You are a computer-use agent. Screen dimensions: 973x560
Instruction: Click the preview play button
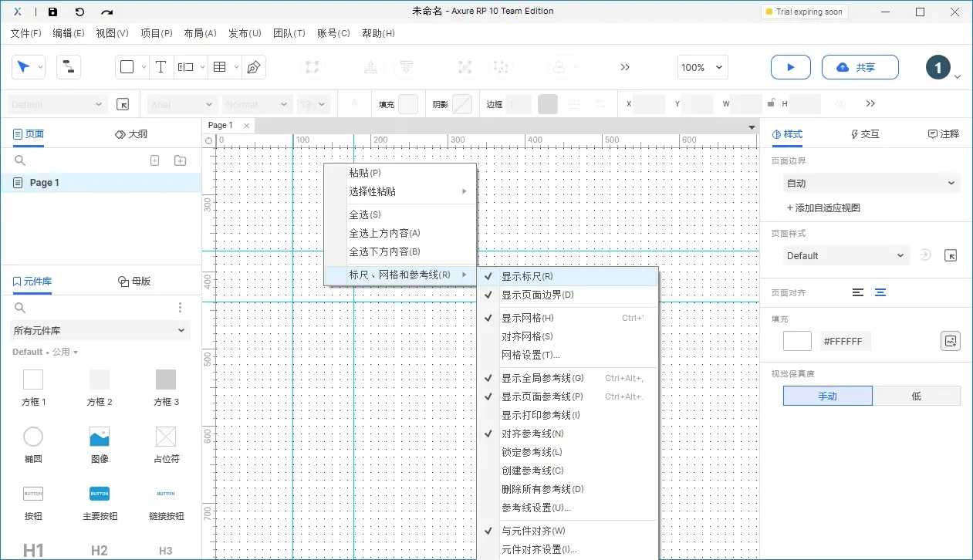coord(790,67)
